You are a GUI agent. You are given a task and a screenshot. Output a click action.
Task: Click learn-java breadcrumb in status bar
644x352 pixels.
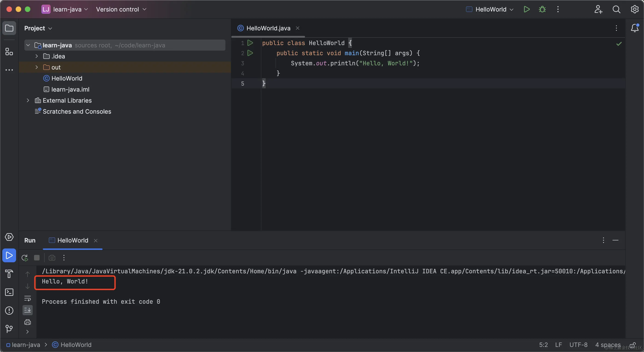point(23,345)
